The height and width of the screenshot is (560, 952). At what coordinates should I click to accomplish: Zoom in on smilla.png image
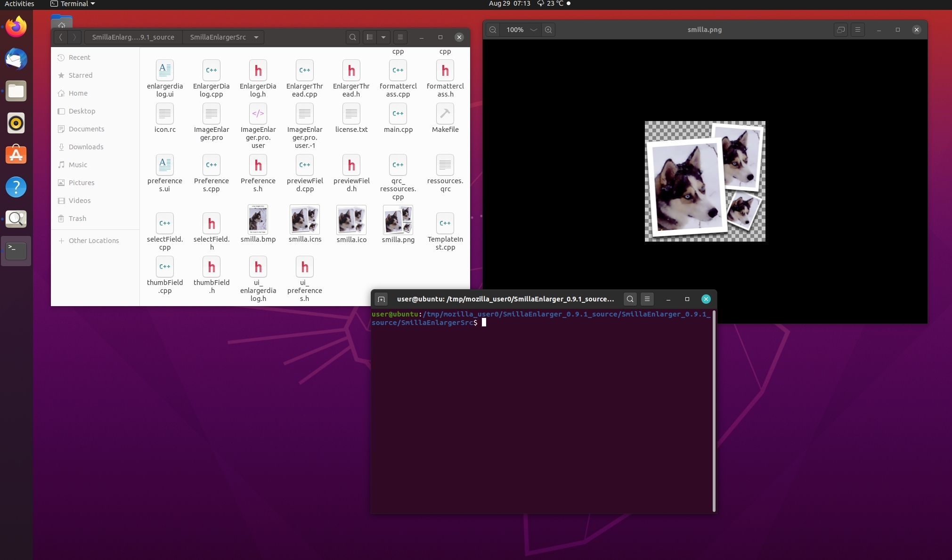[x=548, y=30]
